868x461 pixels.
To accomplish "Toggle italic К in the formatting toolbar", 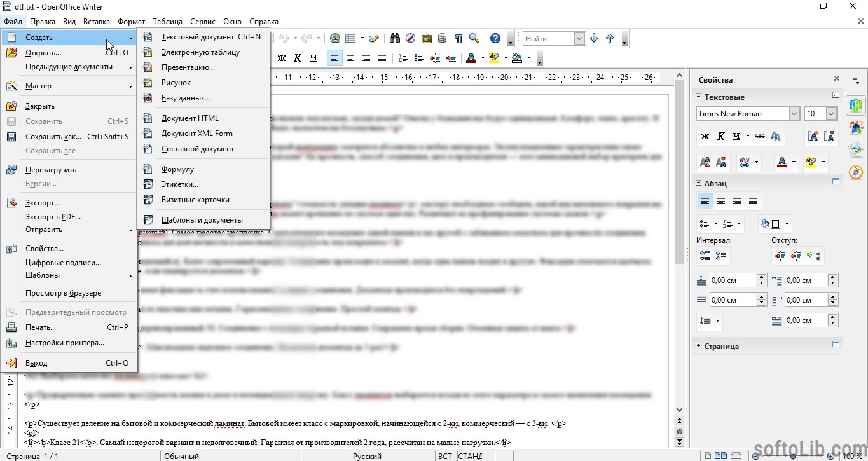I will tap(298, 58).
